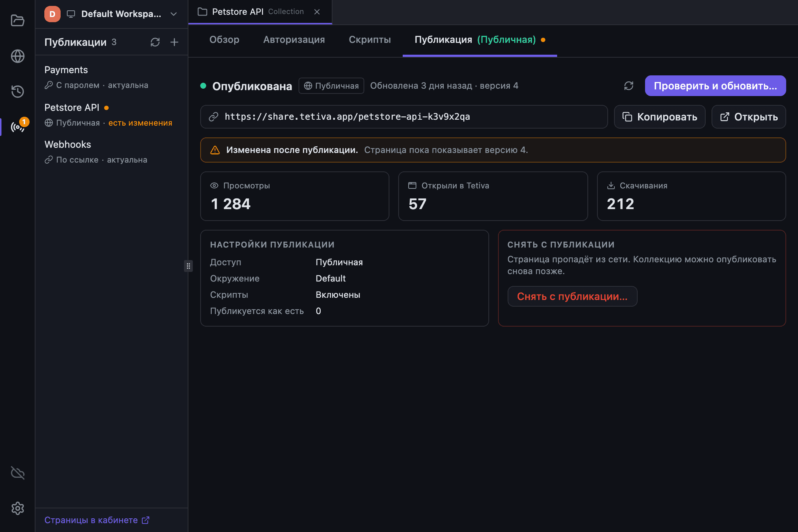The height and width of the screenshot is (532, 798).
Task: Add a new publication with plus icon
Action: (174, 42)
